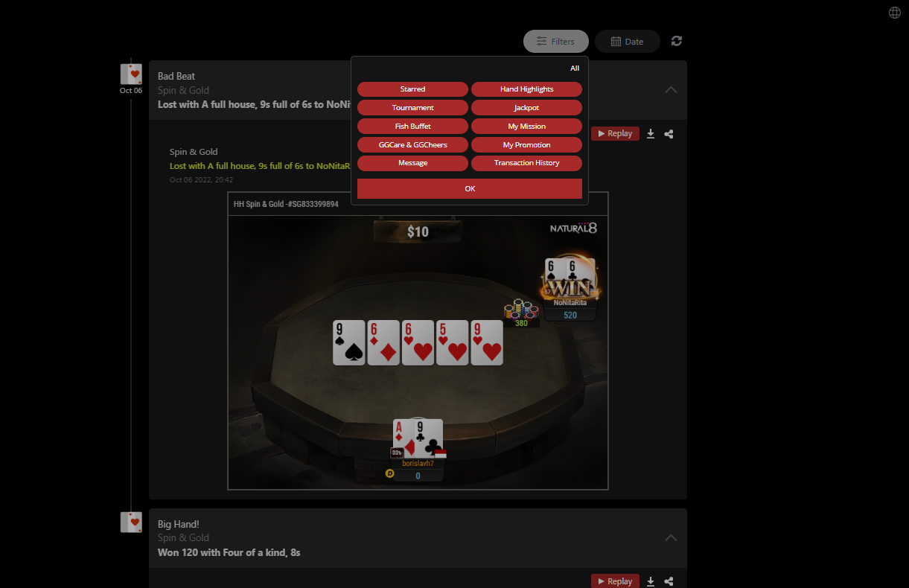Click the Bad Beat card timeline icon
Viewport: 909px width, 588px height.
tap(131, 74)
